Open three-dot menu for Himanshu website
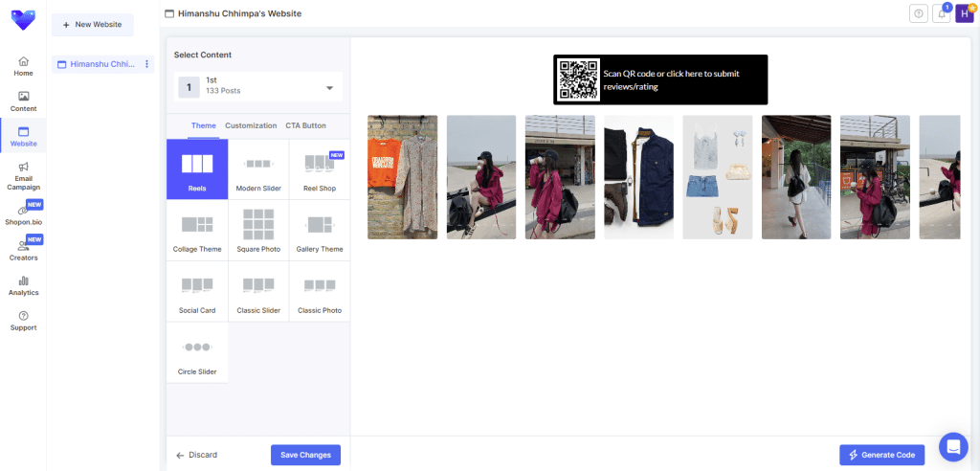The width and height of the screenshot is (980, 471). point(146,64)
